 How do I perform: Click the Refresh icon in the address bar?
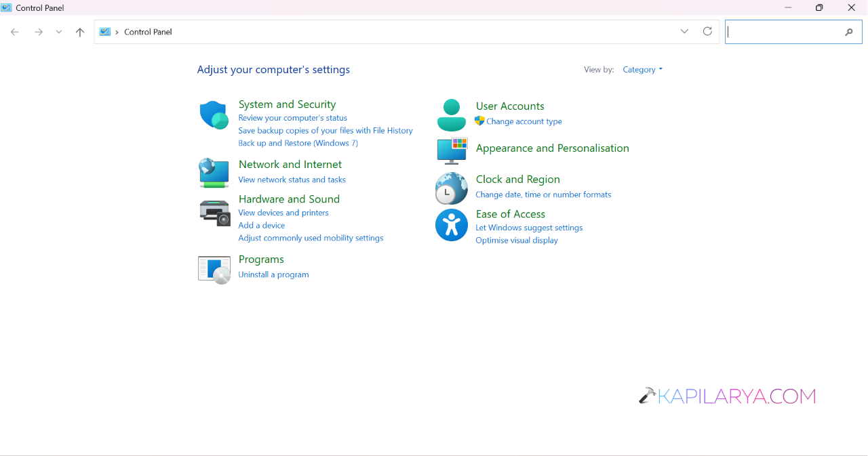(707, 31)
